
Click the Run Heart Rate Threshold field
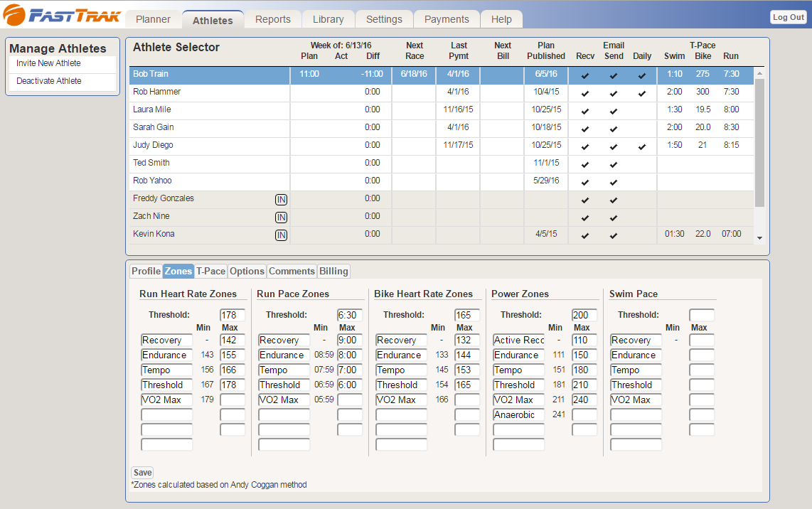[x=233, y=315]
